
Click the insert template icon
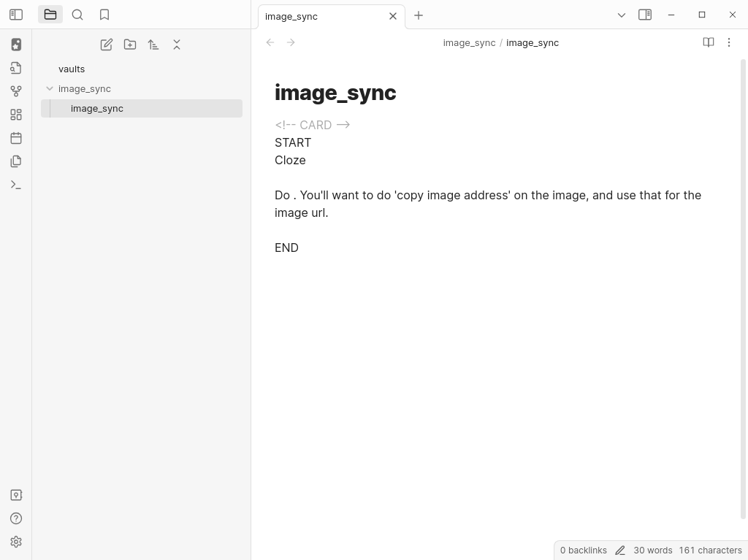pyautogui.click(x=16, y=161)
